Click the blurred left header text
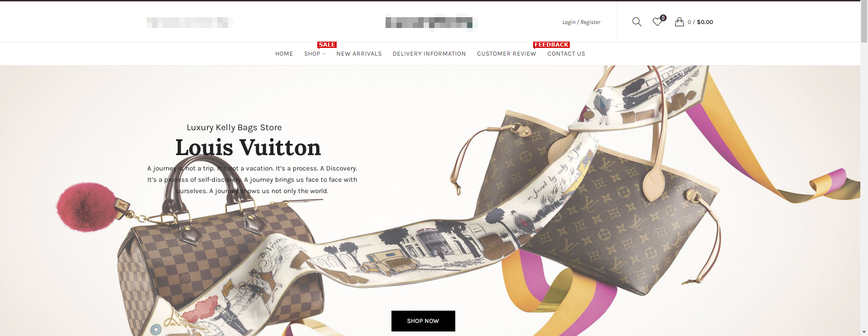 (190, 22)
